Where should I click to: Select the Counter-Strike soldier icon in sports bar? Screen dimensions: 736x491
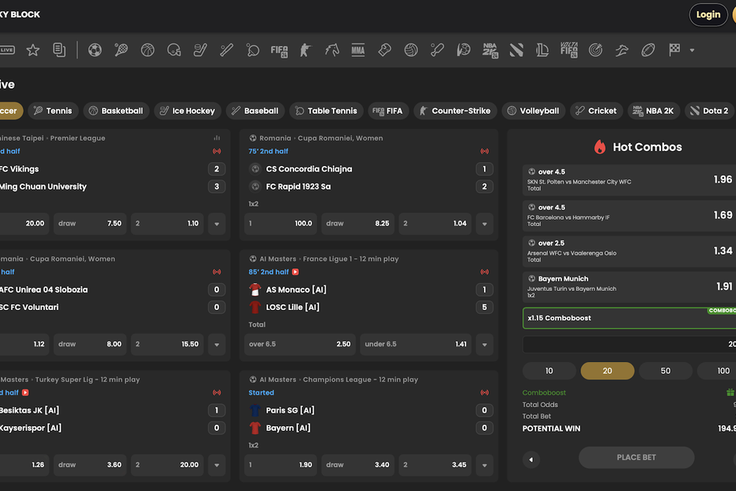(x=306, y=50)
